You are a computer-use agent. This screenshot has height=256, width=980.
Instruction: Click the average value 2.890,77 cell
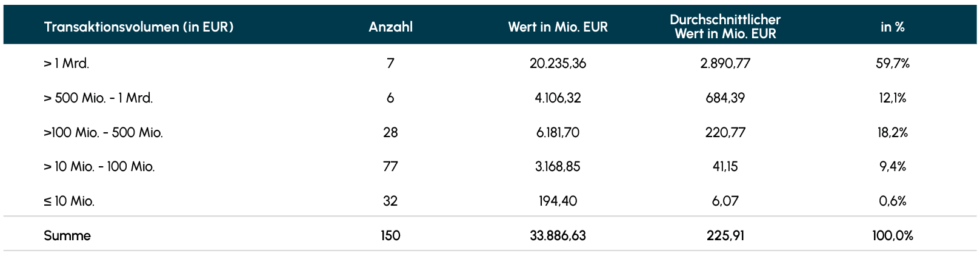[725, 63]
